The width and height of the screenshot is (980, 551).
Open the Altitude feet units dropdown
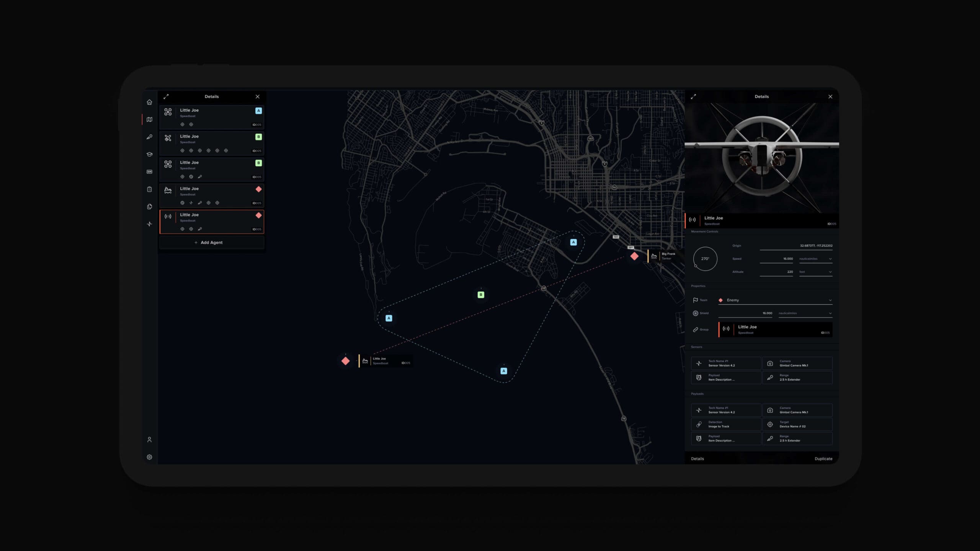(x=815, y=272)
